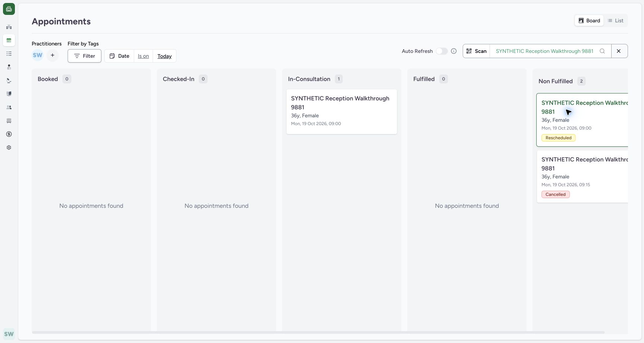The width and height of the screenshot is (644, 343).
Task: Switch to Board view
Action: pyautogui.click(x=589, y=20)
